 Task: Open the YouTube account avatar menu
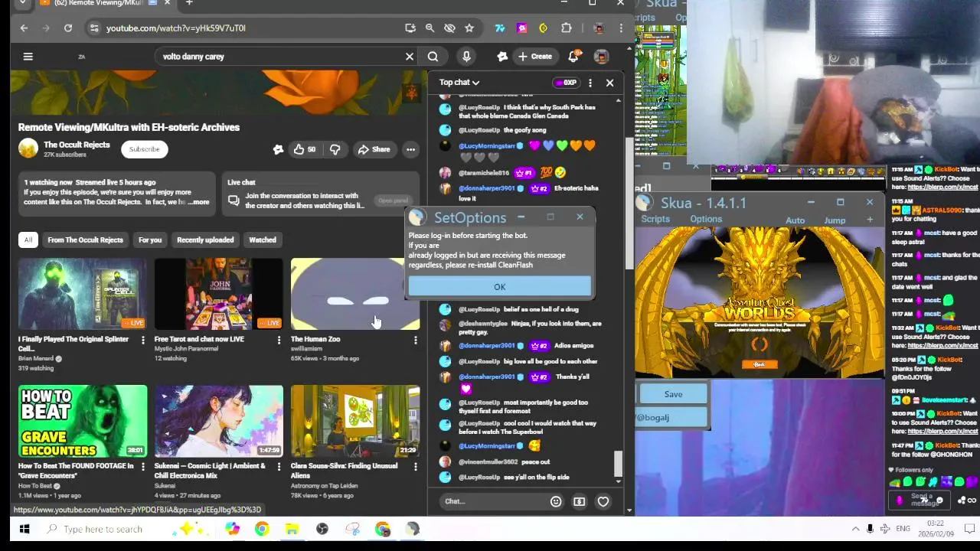(x=602, y=56)
